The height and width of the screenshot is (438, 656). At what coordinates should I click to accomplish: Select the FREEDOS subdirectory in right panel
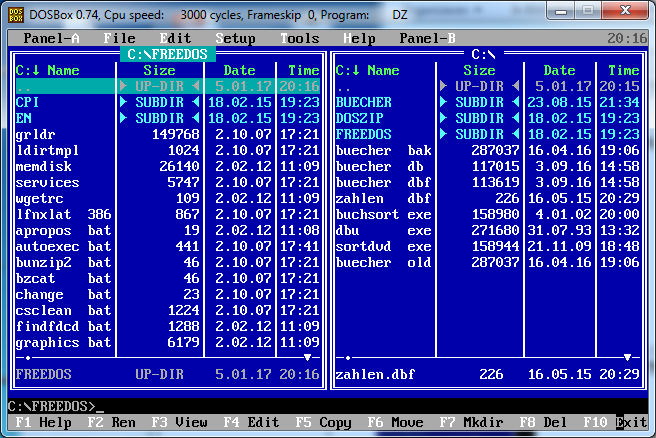(x=488, y=134)
